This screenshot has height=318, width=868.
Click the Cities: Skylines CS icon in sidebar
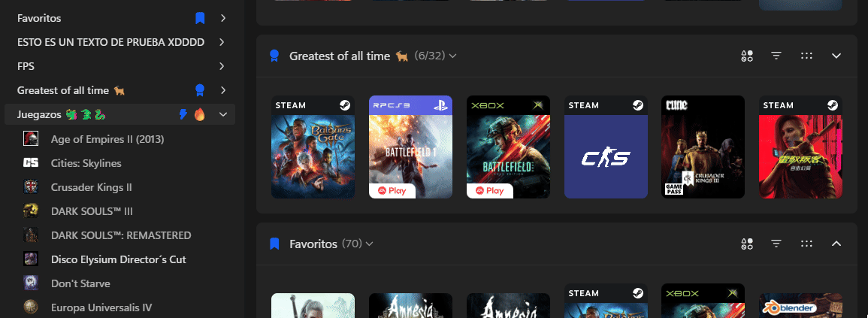click(31, 163)
